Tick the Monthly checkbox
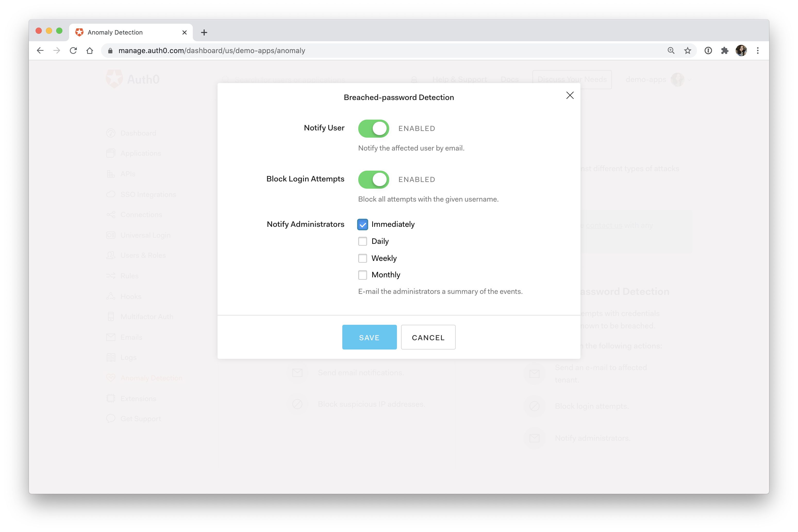Image resolution: width=798 pixels, height=532 pixels. click(x=362, y=275)
